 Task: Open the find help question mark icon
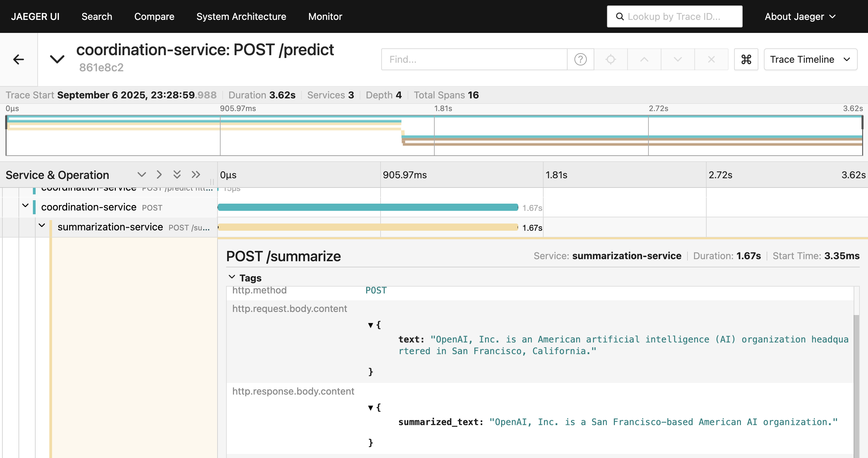(x=580, y=59)
